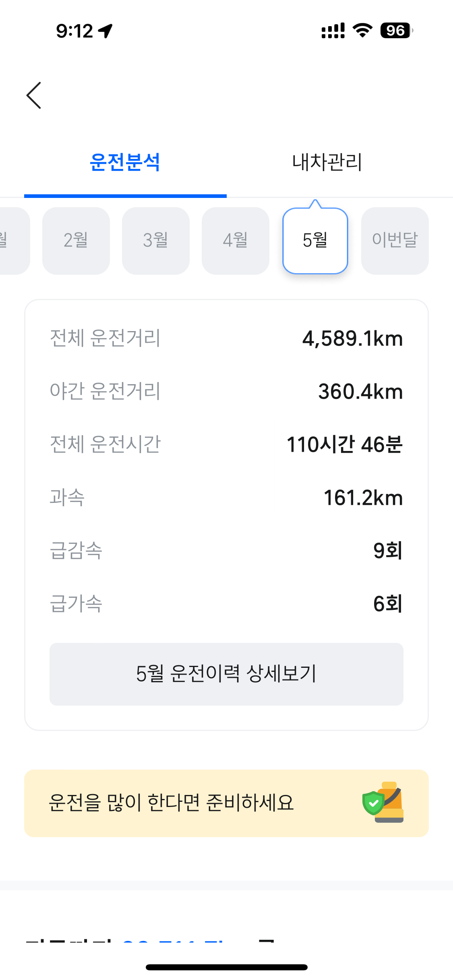The width and height of the screenshot is (453, 980).
Task: Choose the 4월 month chip
Action: click(236, 241)
